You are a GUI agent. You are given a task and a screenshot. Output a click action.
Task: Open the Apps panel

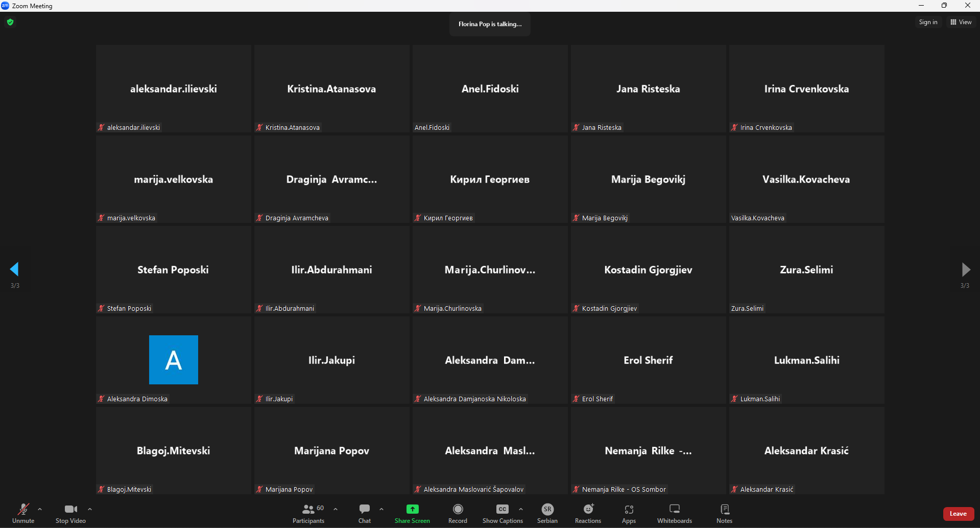click(x=629, y=513)
